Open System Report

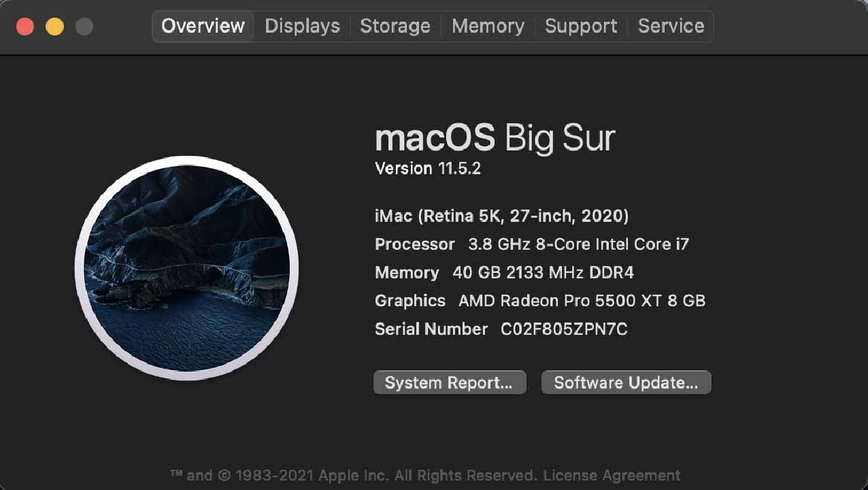coord(449,382)
